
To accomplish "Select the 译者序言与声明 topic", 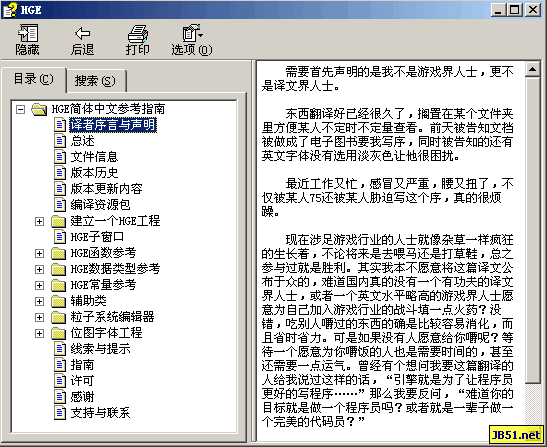I will pos(113,125).
